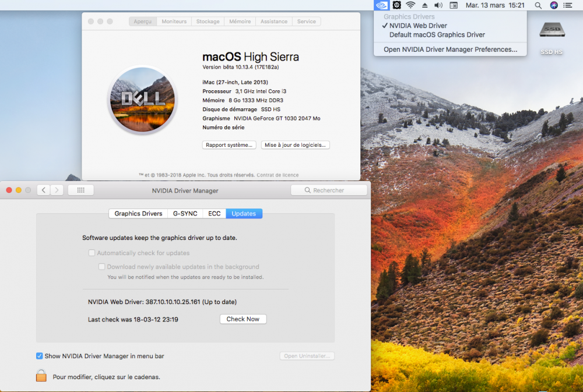Viewport: 583px width, 392px height.
Task: Click the date and time in menu bar
Action: [495, 5]
